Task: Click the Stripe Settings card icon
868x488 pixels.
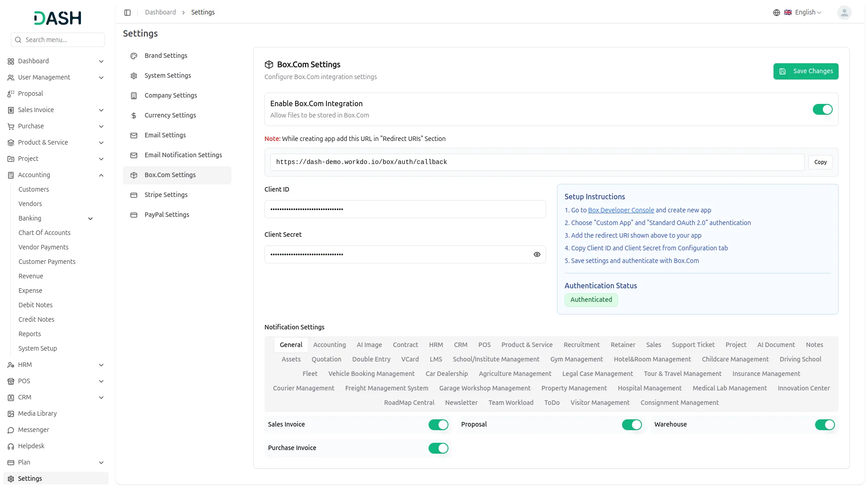Action: 134,195
